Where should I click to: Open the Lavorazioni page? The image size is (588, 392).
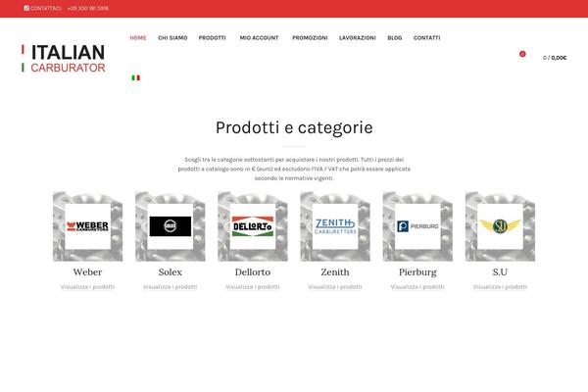pyautogui.click(x=358, y=38)
